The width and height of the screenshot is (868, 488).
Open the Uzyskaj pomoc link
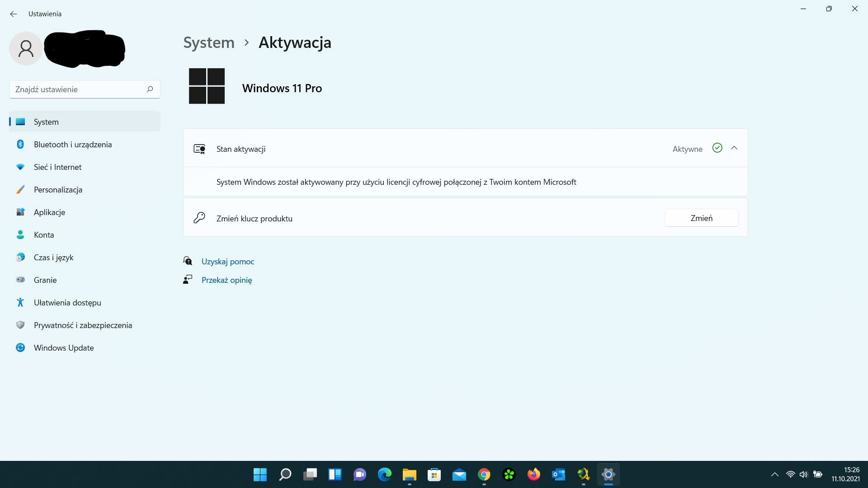point(228,261)
